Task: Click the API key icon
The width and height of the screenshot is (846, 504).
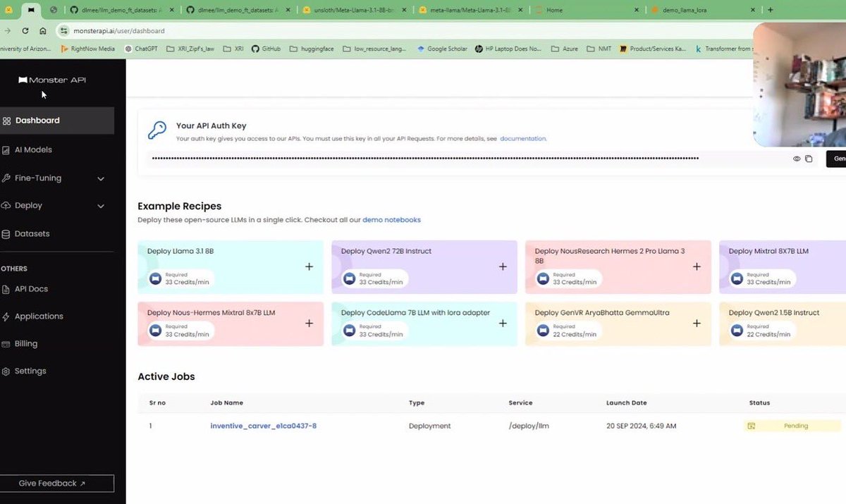Action: (157, 130)
